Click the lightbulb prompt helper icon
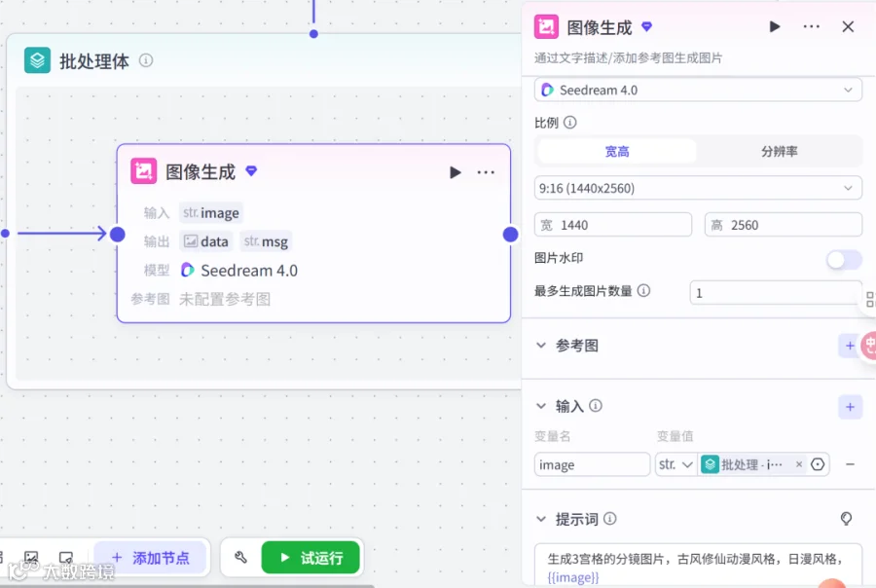The width and height of the screenshot is (876, 588). coord(847,519)
